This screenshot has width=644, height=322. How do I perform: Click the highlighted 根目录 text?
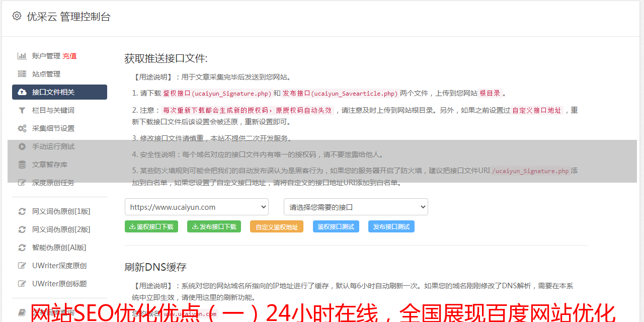[x=490, y=93]
